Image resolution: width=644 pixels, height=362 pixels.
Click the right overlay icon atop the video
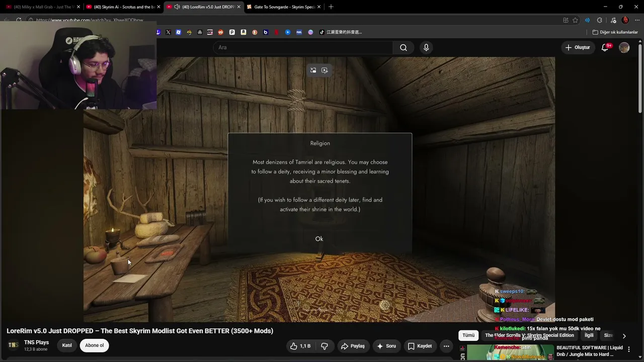click(x=325, y=70)
